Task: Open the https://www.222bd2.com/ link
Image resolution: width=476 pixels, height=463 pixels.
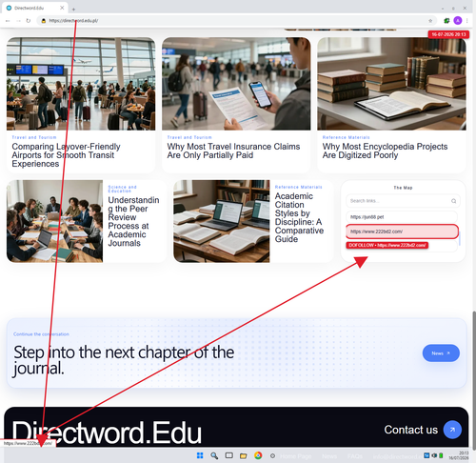Action: point(402,231)
